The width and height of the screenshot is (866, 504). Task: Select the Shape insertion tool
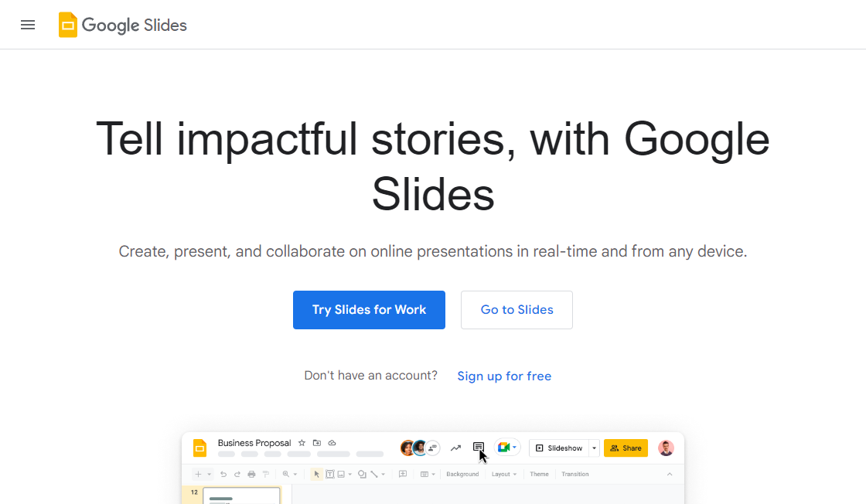tap(360, 473)
